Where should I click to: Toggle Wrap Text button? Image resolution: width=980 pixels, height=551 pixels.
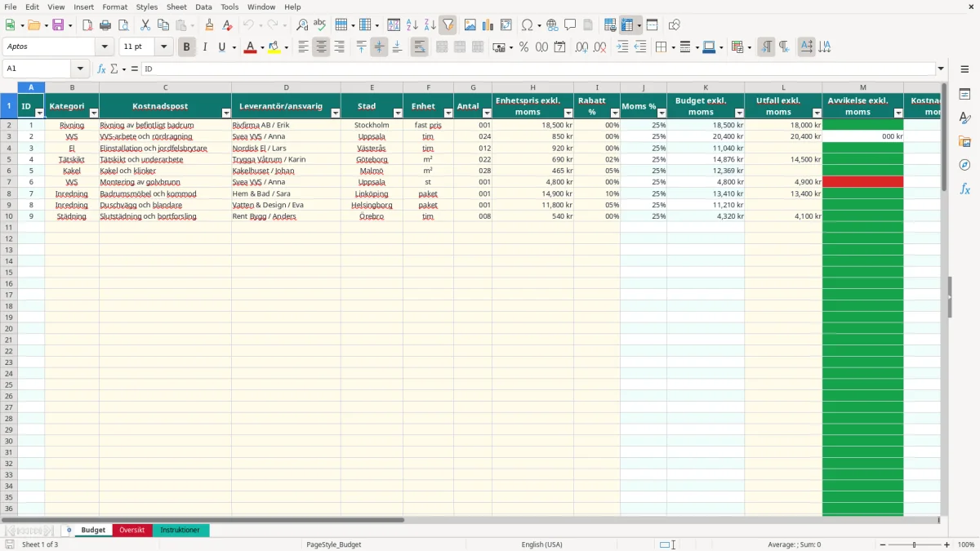[x=419, y=47]
